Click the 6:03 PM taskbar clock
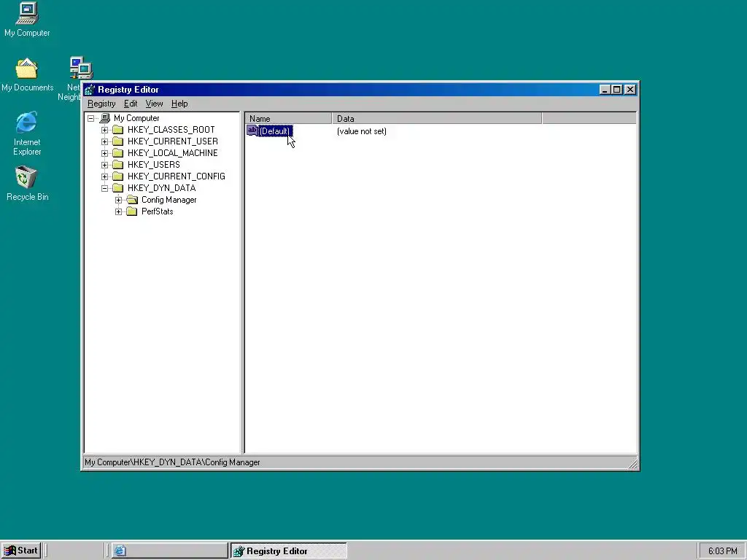The width and height of the screenshot is (747, 560). [x=722, y=551]
